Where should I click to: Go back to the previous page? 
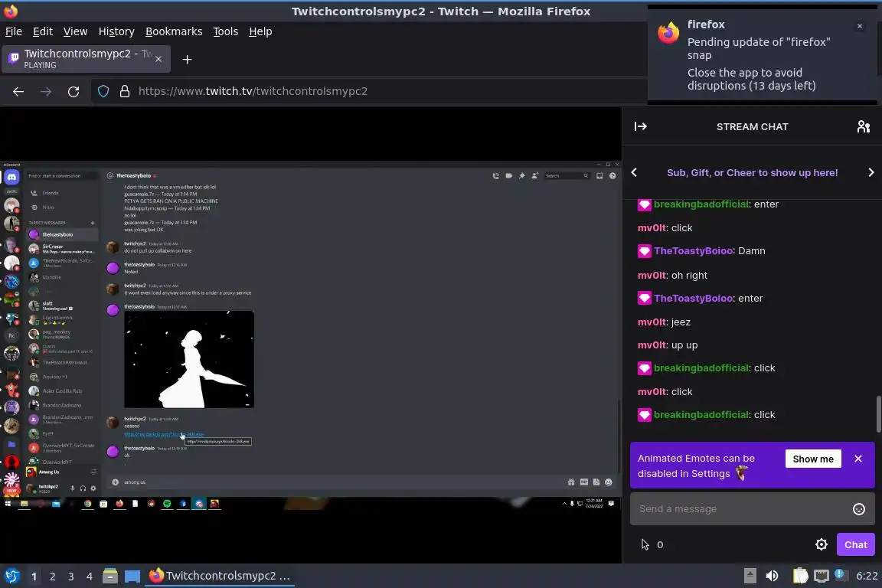click(18, 91)
